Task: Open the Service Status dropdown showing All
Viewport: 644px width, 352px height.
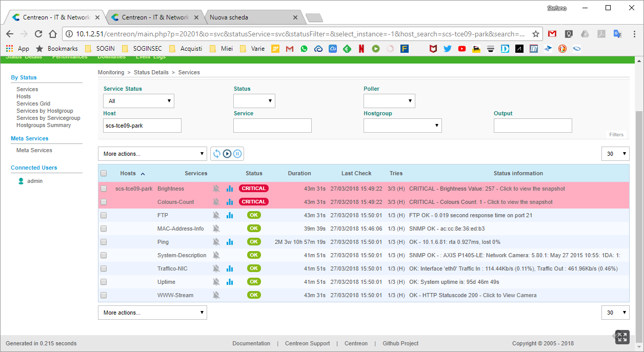Action: click(x=138, y=101)
